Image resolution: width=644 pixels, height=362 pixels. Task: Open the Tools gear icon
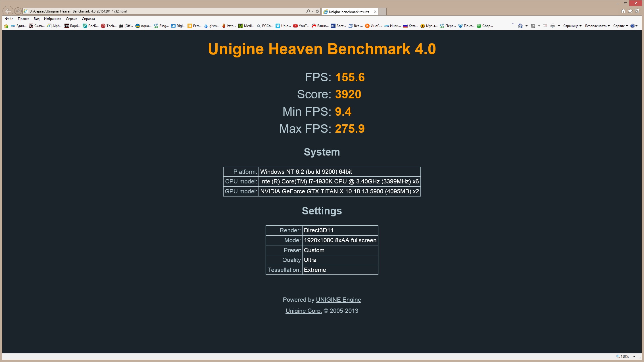point(637,11)
